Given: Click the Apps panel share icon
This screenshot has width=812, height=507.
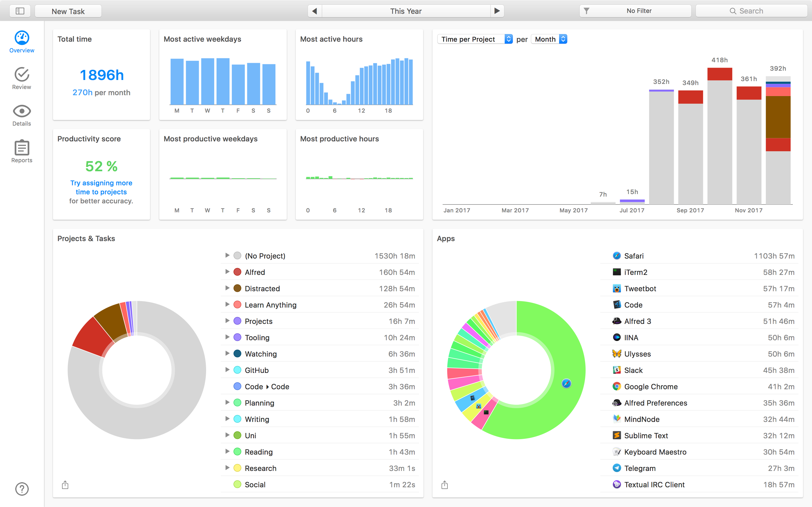Looking at the screenshot, I should pos(445,484).
